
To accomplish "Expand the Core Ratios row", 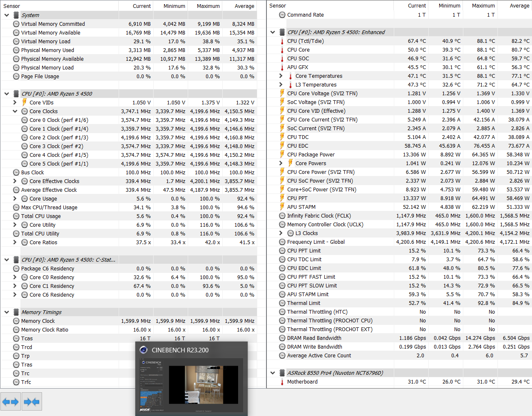I will coord(15,242).
